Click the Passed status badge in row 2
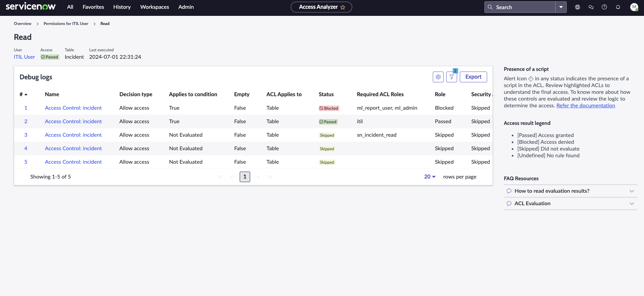The image size is (644, 296). click(x=328, y=122)
